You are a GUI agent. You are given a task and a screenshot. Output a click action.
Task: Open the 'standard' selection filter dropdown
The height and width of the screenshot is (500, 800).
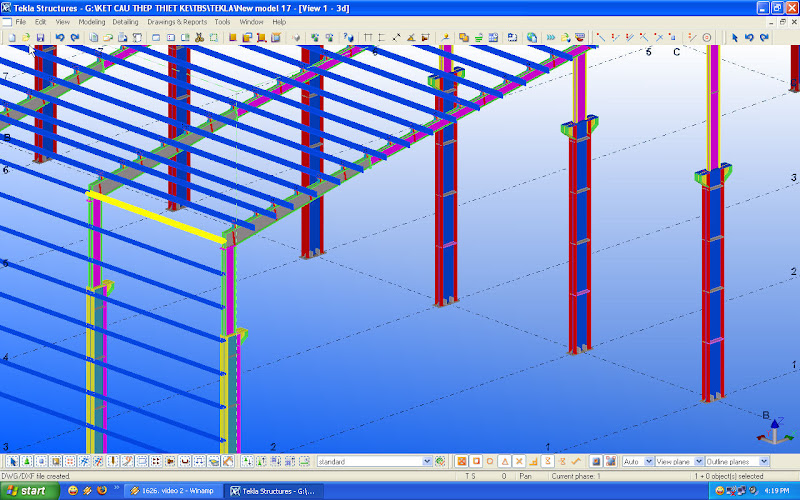pos(426,461)
